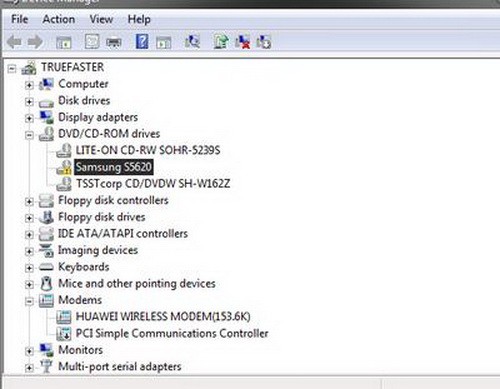This screenshot has height=389, width=500.
Task: Click Scan for hardware changes icon
Action: tap(192, 42)
